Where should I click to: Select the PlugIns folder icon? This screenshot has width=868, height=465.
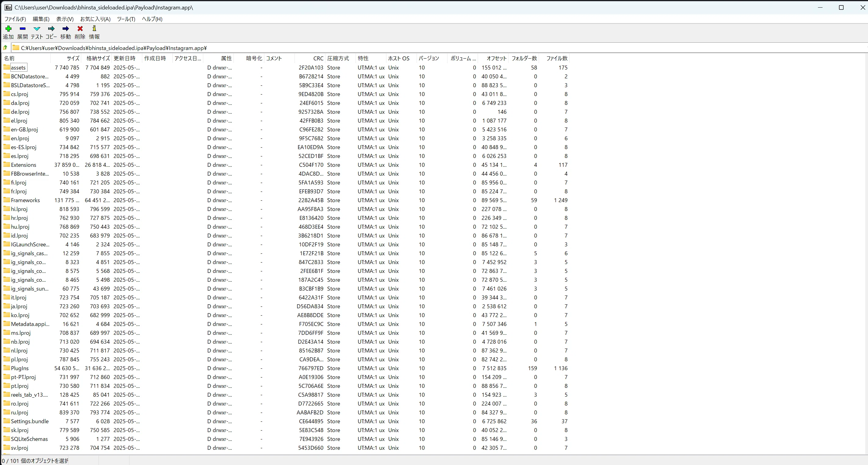point(7,368)
